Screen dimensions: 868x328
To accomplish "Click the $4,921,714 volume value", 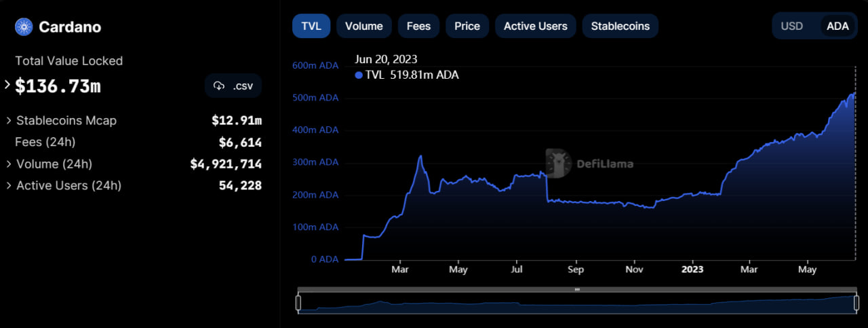I will [226, 164].
